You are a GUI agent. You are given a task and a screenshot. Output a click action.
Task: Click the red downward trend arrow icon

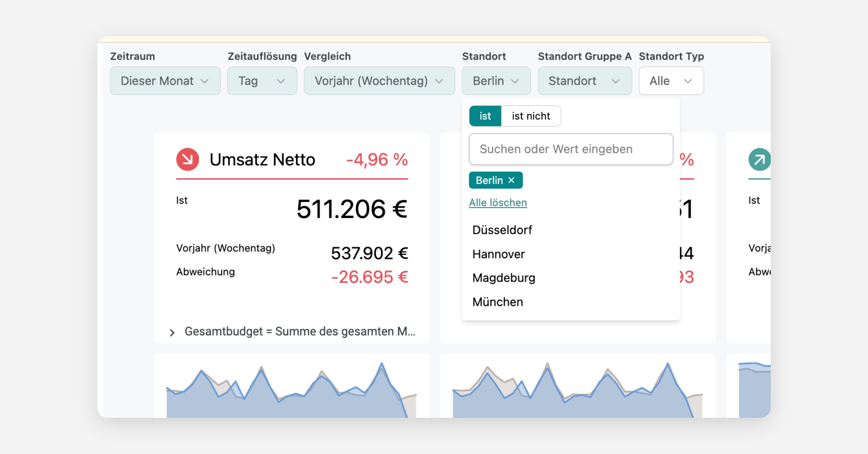187,159
